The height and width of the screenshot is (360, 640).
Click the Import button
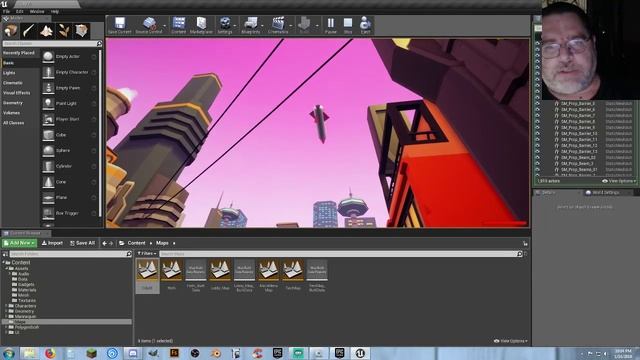[53, 243]
